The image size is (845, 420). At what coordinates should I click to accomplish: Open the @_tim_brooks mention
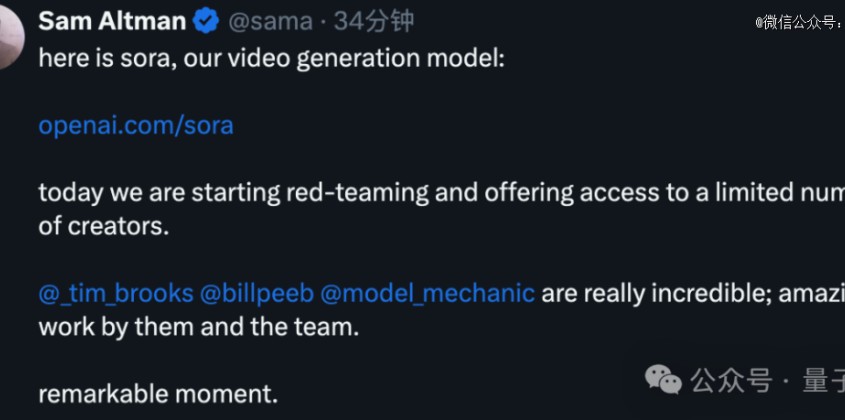[x=116, y=293]
